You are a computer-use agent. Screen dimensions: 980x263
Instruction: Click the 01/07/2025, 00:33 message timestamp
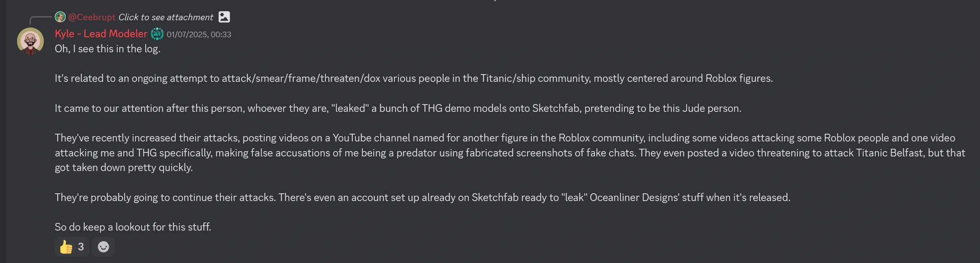tap(199, 35)
